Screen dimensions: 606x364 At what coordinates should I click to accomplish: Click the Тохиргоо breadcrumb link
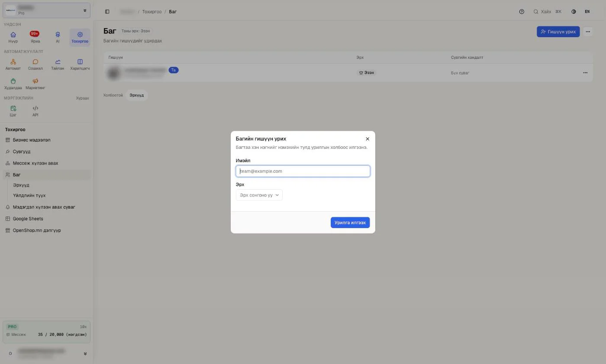click(x=152, y=12)
